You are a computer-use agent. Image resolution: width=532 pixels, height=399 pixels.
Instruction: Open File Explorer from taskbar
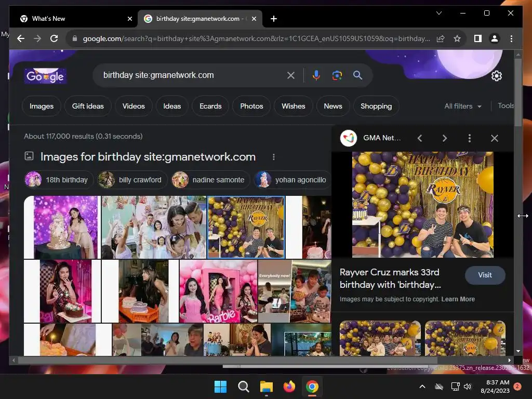267,387
